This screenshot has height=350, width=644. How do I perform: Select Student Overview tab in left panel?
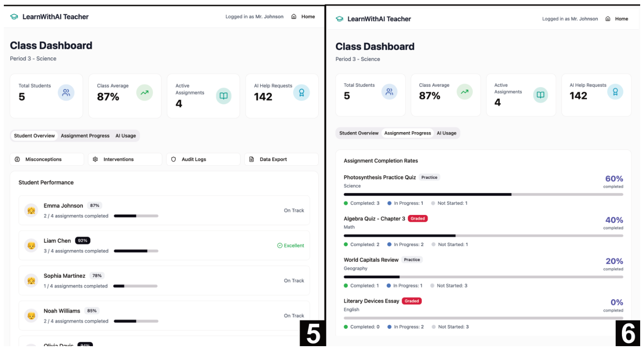[x=34, y=136]
